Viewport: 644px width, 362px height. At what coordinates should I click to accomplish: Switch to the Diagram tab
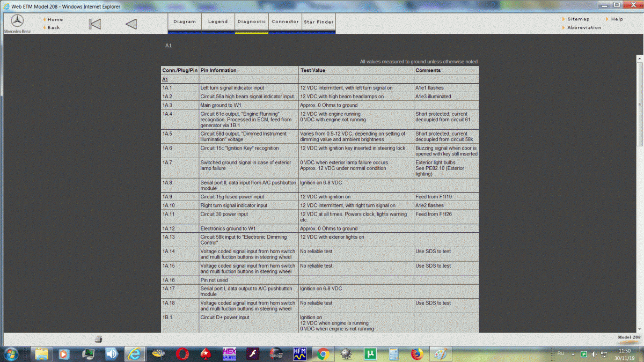point(185,22)
